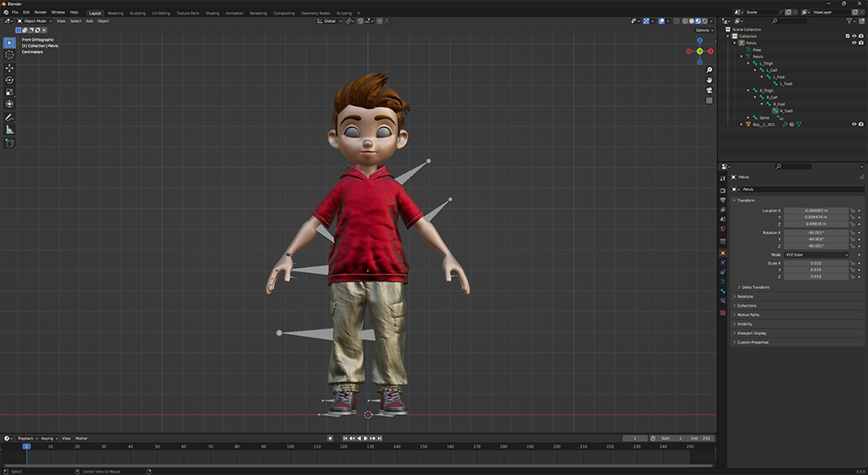Open the Render menu
This screenshot has height=475, width=868.
(x=41, y=12)
